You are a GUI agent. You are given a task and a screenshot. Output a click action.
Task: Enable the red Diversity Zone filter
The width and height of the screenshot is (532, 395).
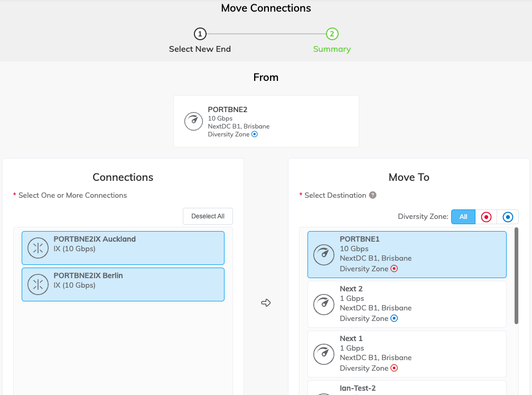486,216
